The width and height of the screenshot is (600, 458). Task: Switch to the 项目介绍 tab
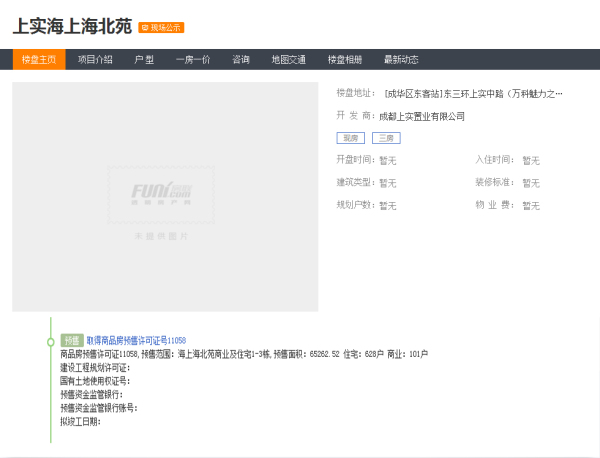click(x=95, y=60)
